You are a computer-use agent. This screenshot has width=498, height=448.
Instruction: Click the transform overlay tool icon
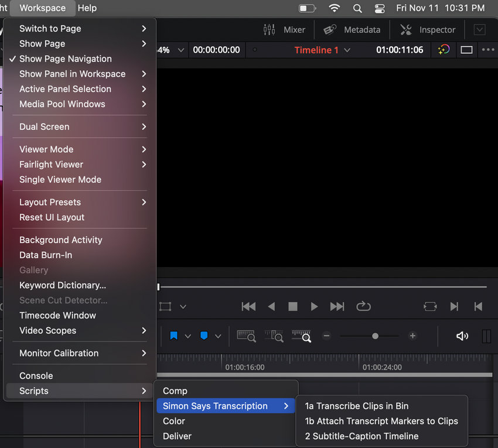165,306
